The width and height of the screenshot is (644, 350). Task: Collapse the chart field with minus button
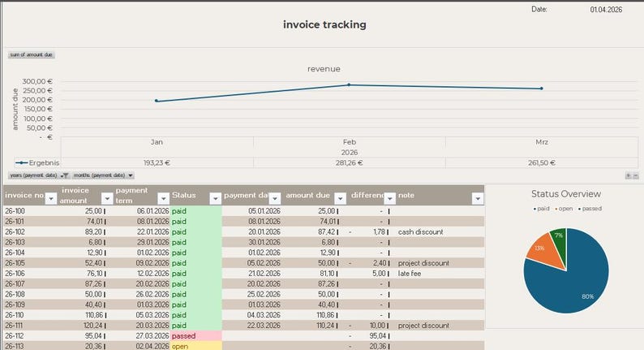pos(635,175)
